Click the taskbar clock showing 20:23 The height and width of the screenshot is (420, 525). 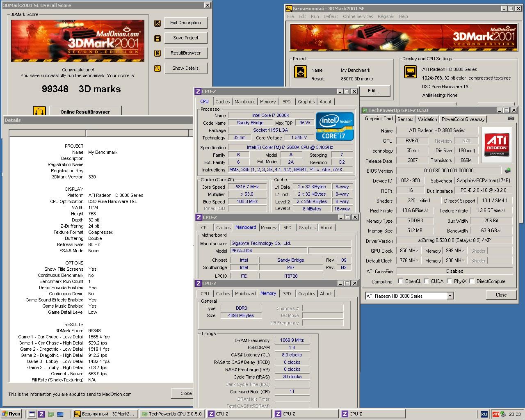click(515, 414)
